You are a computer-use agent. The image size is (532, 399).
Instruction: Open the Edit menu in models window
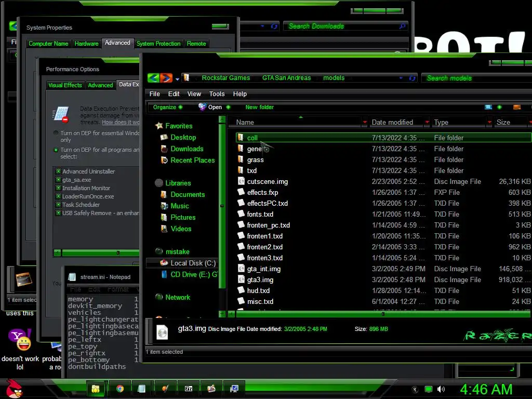click(174, 94)
